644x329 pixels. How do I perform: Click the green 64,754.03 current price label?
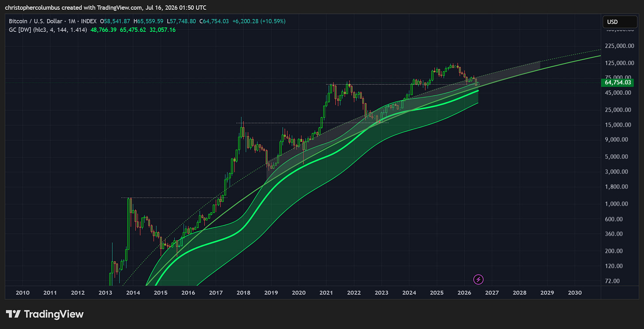point(617,83)
